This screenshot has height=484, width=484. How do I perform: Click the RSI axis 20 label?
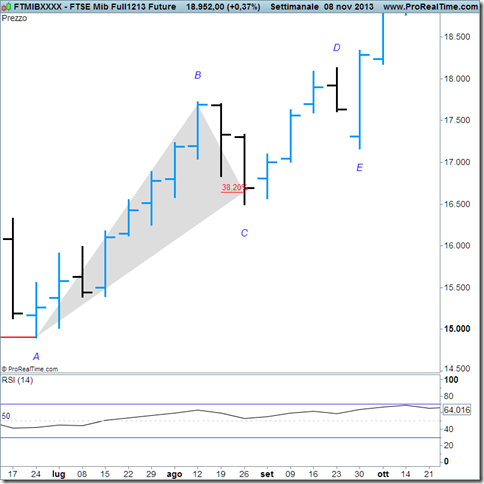point(449,445)
